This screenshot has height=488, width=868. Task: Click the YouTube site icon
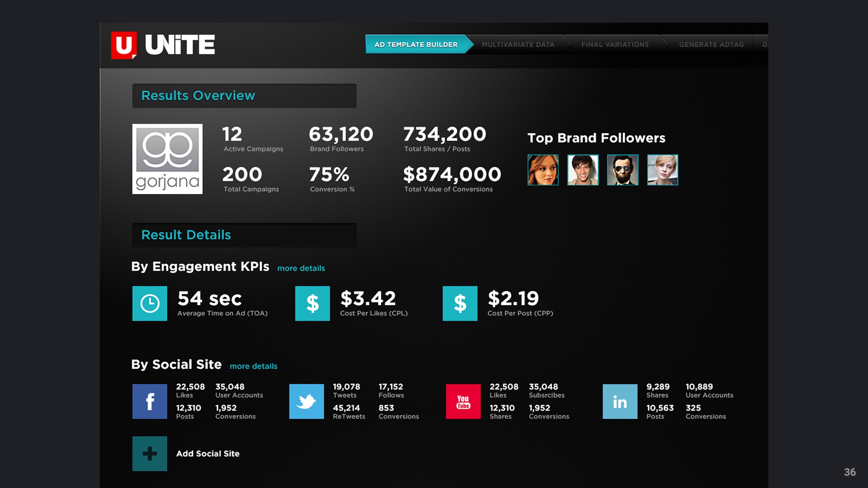[x=463, y=401]
